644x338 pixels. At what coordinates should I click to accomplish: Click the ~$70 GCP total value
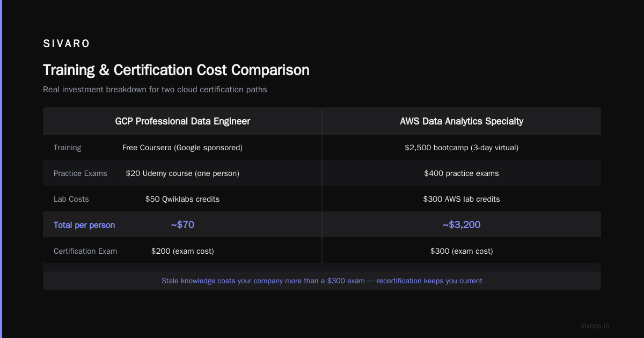coord(182,225)
